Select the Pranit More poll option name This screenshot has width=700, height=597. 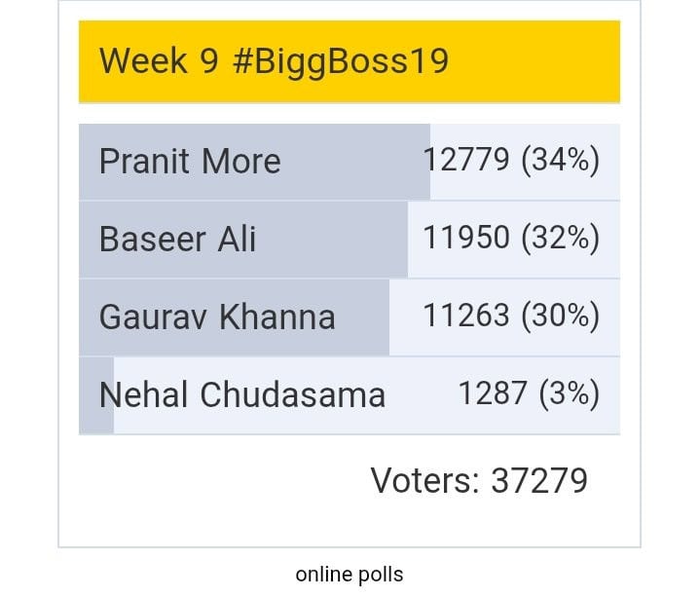190,161
